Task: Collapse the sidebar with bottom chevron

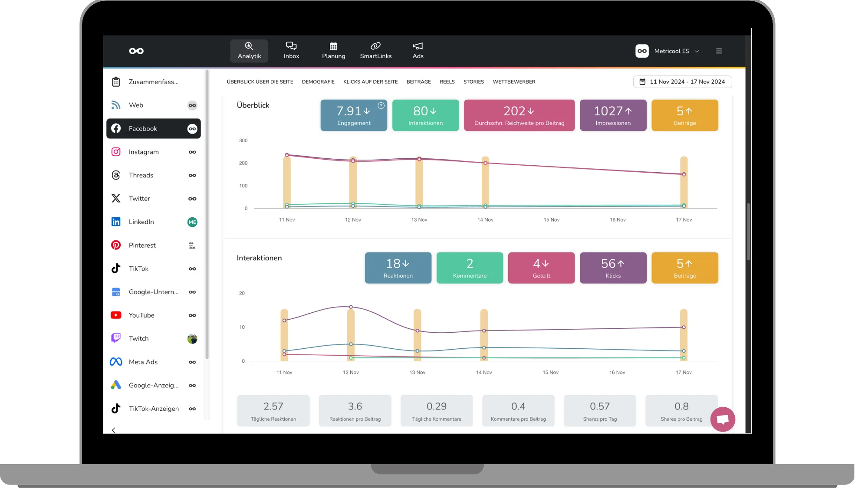Action: [x=114, y=430]
